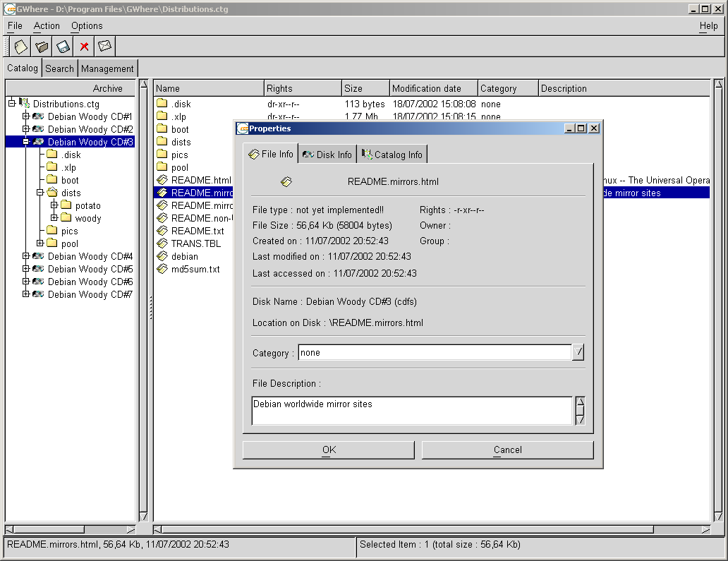Viewport: 728px width, 561px height.
Task: Open the Action menu
Action: pyautogui.click(x=47, y=26)
